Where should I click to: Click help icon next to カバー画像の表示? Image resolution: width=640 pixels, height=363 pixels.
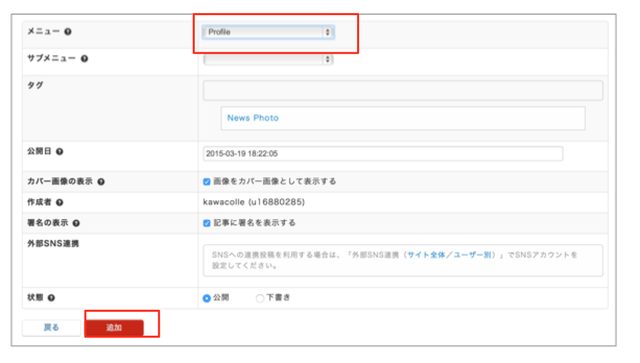tap(101, 182)
